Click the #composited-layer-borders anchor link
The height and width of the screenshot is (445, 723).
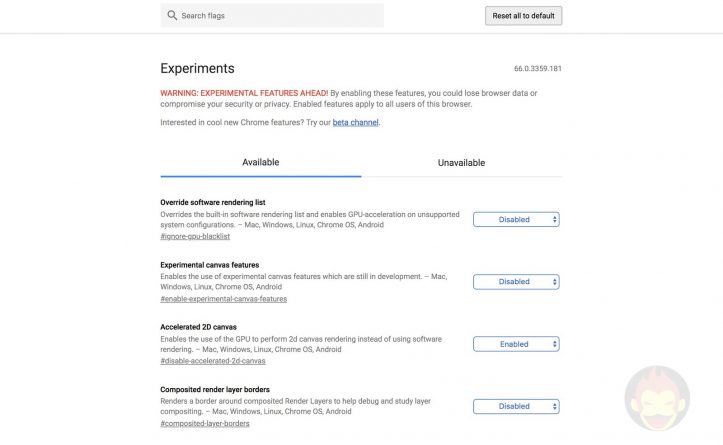[x=205, y=424]
